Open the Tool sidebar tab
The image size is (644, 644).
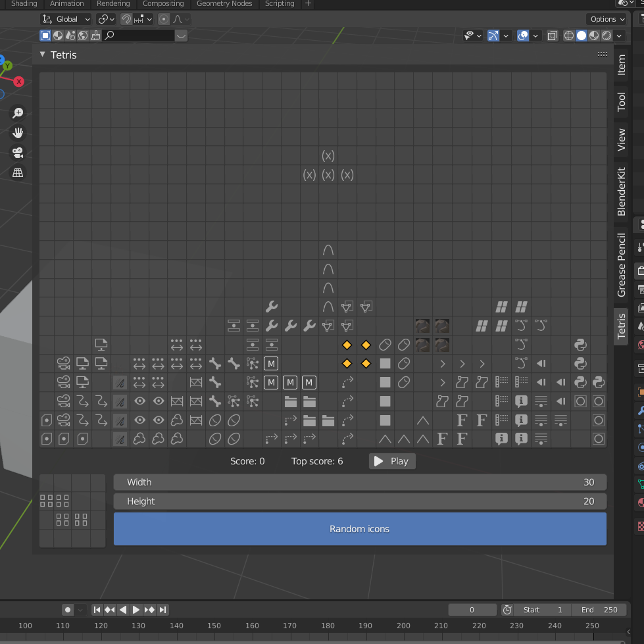pos(622,101)
